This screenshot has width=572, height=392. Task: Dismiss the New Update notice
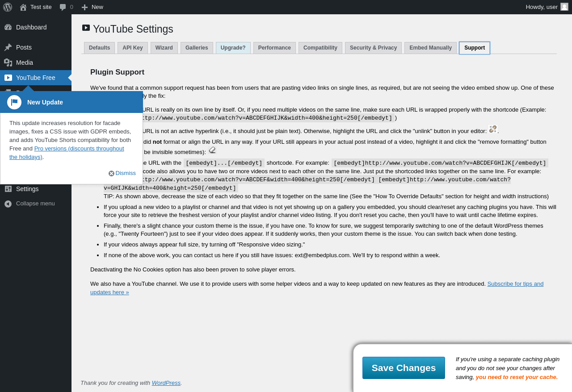[122, 173]
